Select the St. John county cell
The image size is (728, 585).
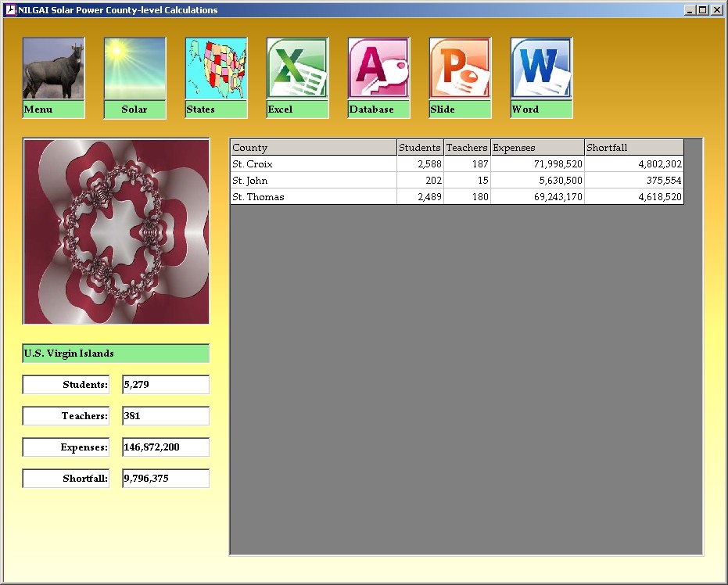313,181
